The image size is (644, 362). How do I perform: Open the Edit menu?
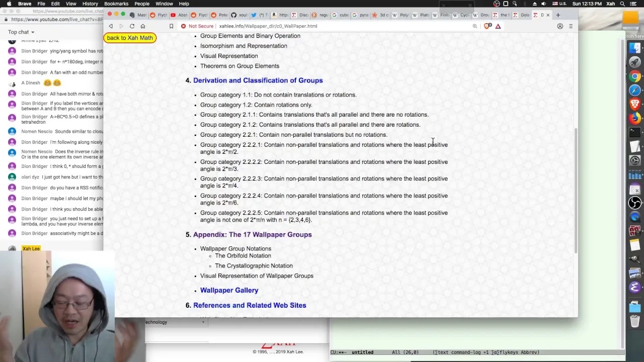pyautogui.click(x=55, y=4)
